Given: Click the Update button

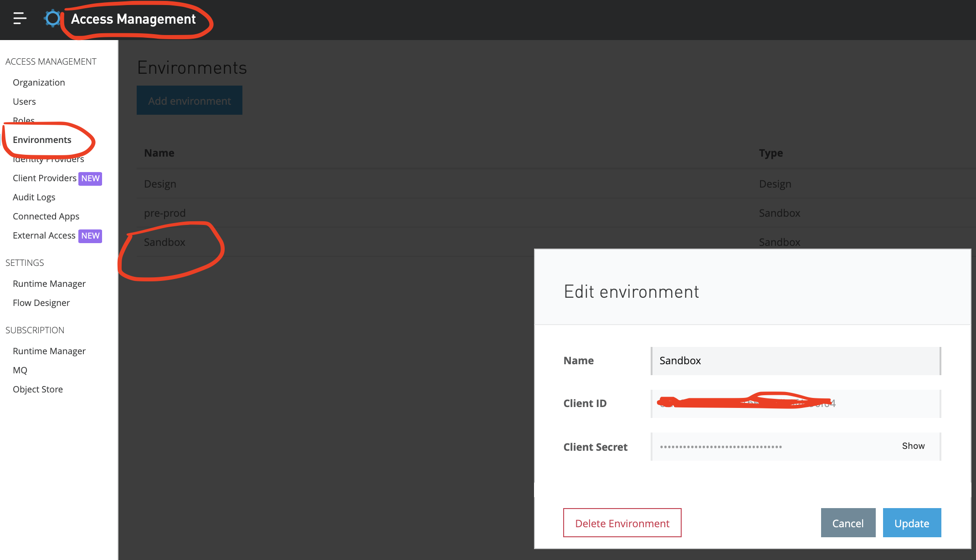Looking at the screenshot, I should (x=912, y=523).
